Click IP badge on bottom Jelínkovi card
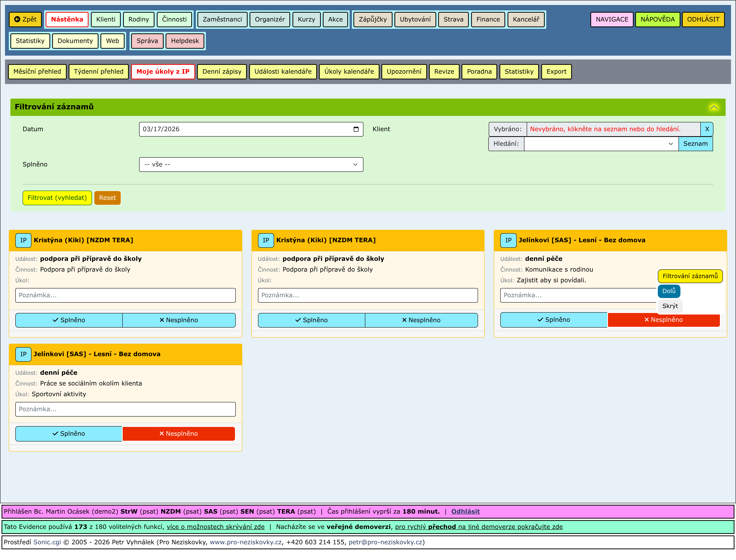736x560 pixels. coord(23,354)
